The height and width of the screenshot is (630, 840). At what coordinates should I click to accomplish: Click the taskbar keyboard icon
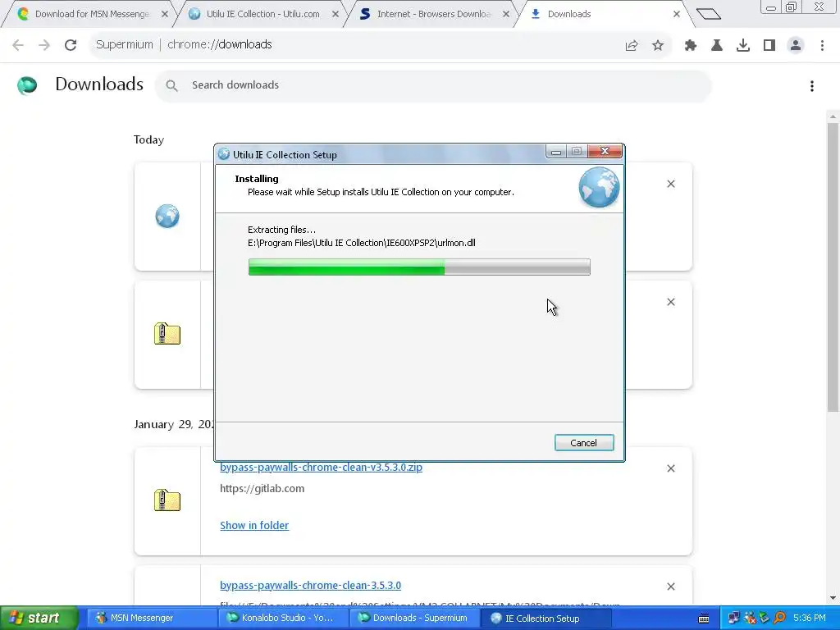pyautogui.click(x=704, y=619)
